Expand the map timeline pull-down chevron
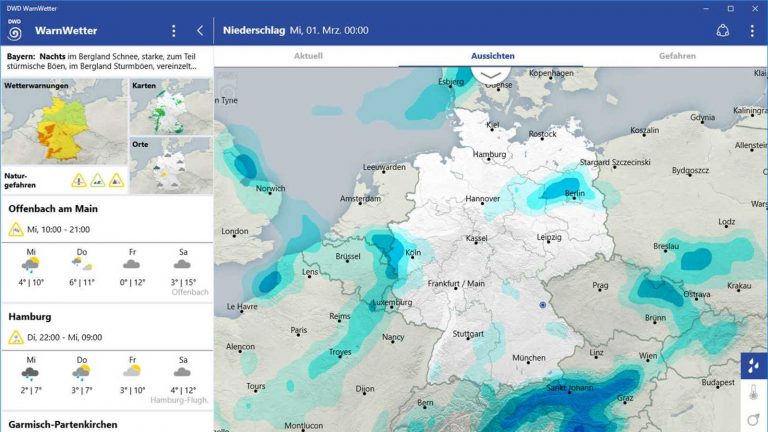 pos(490,75)
